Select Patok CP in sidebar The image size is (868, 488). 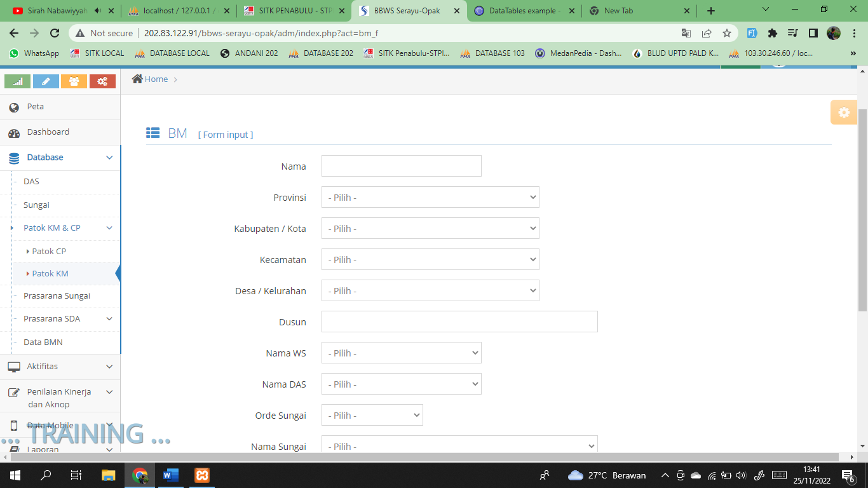coord(49,252)
